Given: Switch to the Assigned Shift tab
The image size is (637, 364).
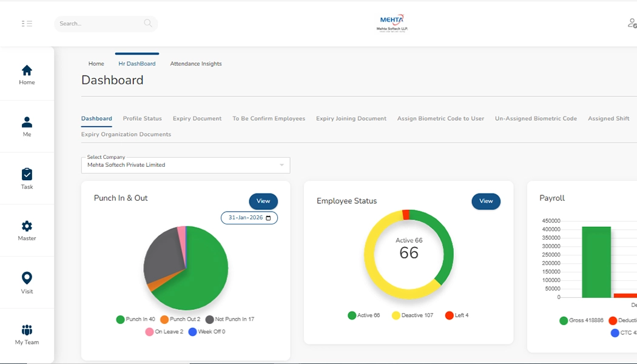Looking at the screenshot, I should 608,118.
